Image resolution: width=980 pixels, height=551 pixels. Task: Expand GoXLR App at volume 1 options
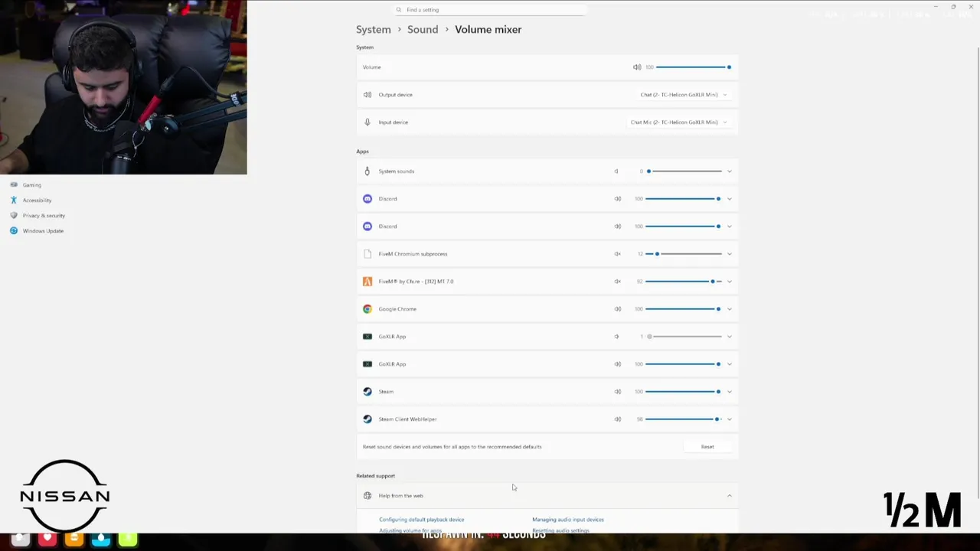click(x=729, y=337)
